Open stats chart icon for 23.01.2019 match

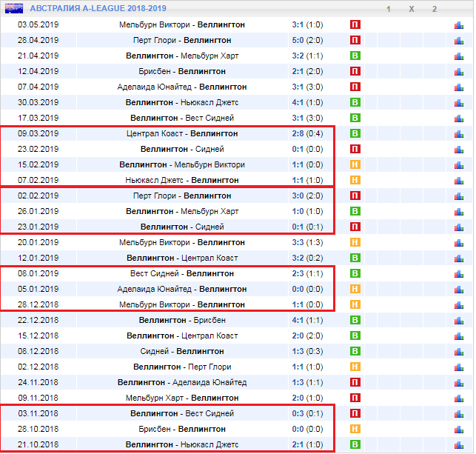459,227
